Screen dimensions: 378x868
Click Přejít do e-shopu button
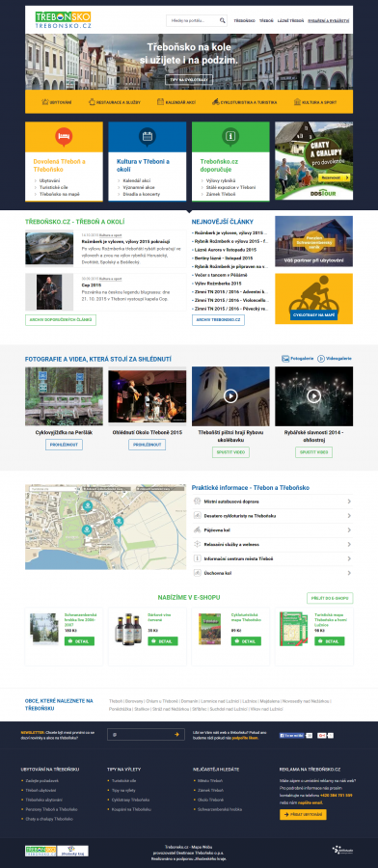tap(330, 598)
